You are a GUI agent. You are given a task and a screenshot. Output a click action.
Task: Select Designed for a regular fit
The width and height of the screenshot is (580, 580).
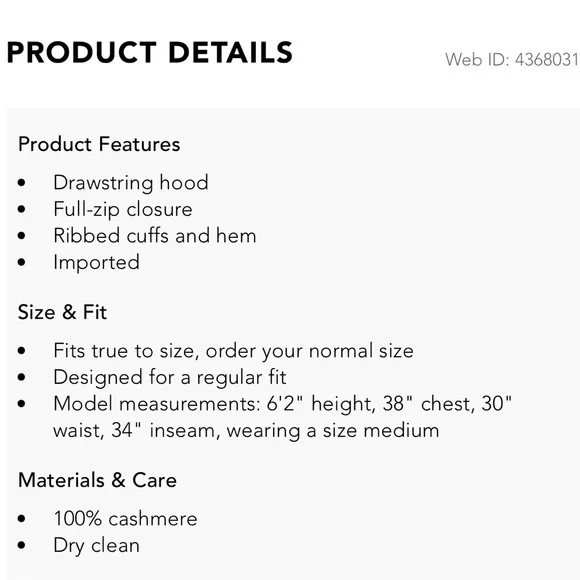pyautogui.click(x=170, y=378)
